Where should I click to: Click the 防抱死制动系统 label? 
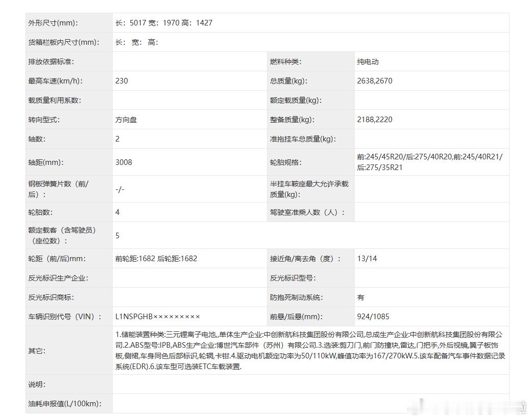click(x=296, y=298)
